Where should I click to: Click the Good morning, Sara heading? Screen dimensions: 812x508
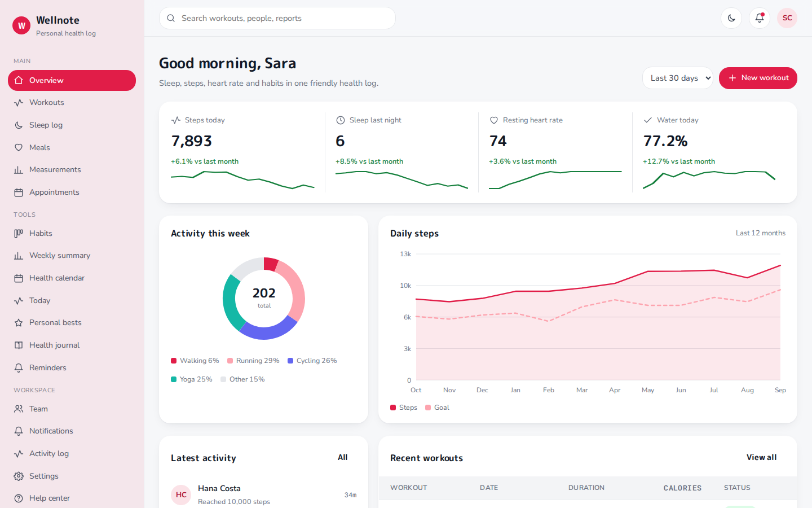point(227,63)
